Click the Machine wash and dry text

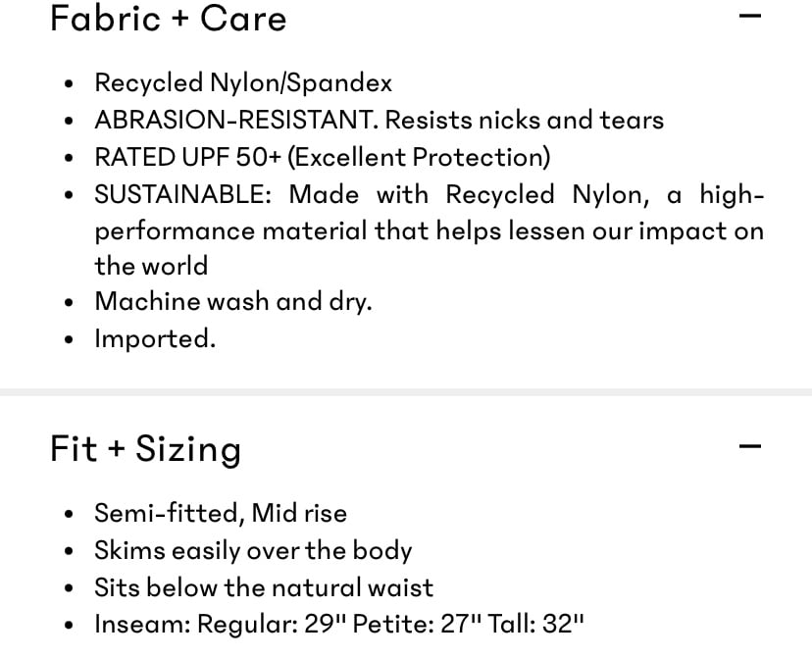233,302
